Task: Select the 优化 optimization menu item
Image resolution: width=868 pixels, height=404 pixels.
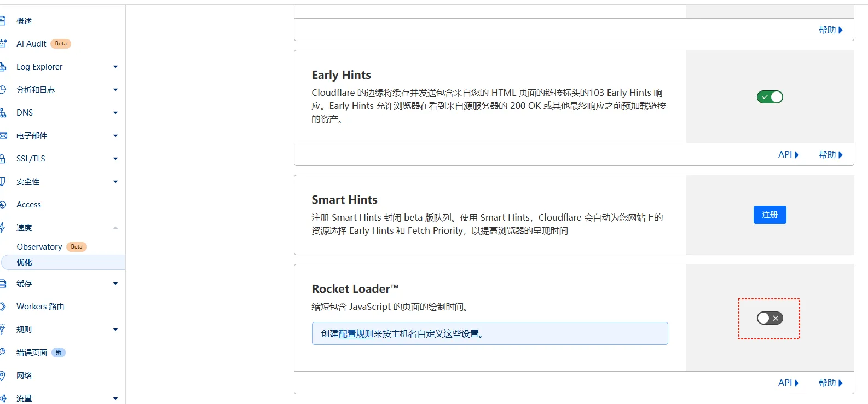Action: [63, 262]
